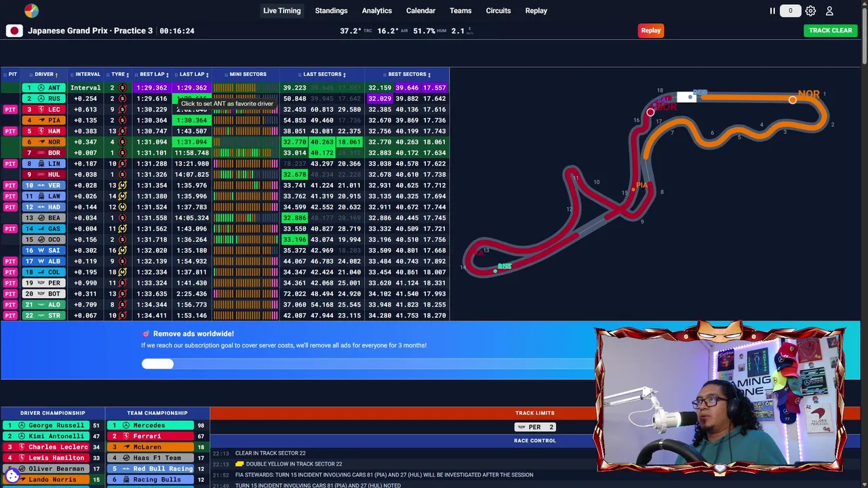Click the red siren icon in ads banner
This screenshot has width=868, height=488.
(146, 333)
